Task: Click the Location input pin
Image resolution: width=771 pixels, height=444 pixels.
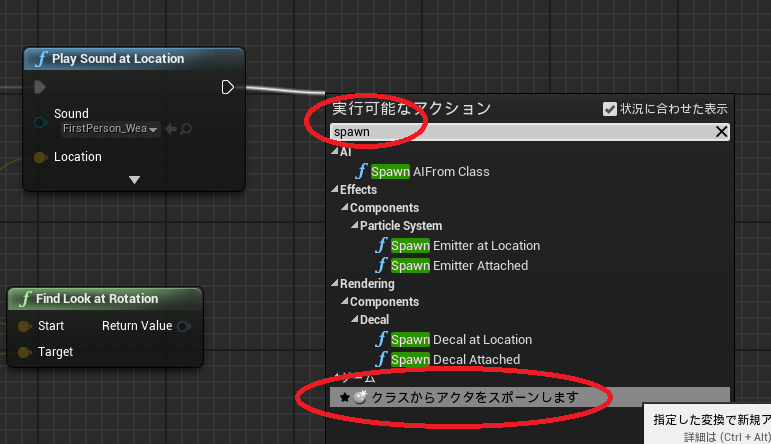Action: coord(40,157)
